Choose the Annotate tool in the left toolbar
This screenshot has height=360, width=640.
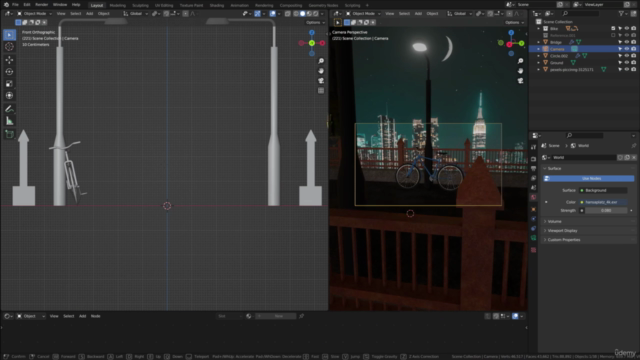tap(9, 109)
